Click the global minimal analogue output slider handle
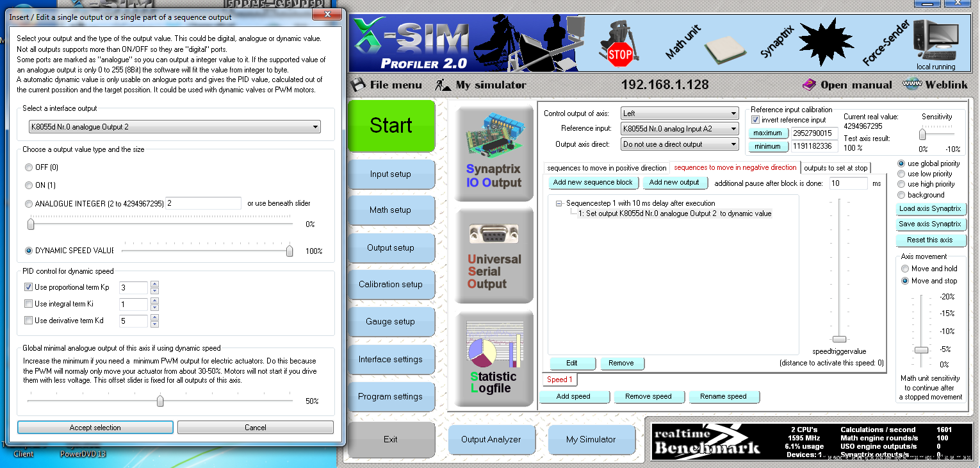 click(160, 401)
